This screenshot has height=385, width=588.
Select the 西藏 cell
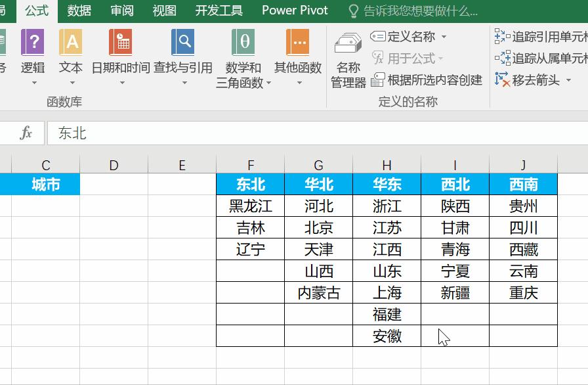point(524,249)
